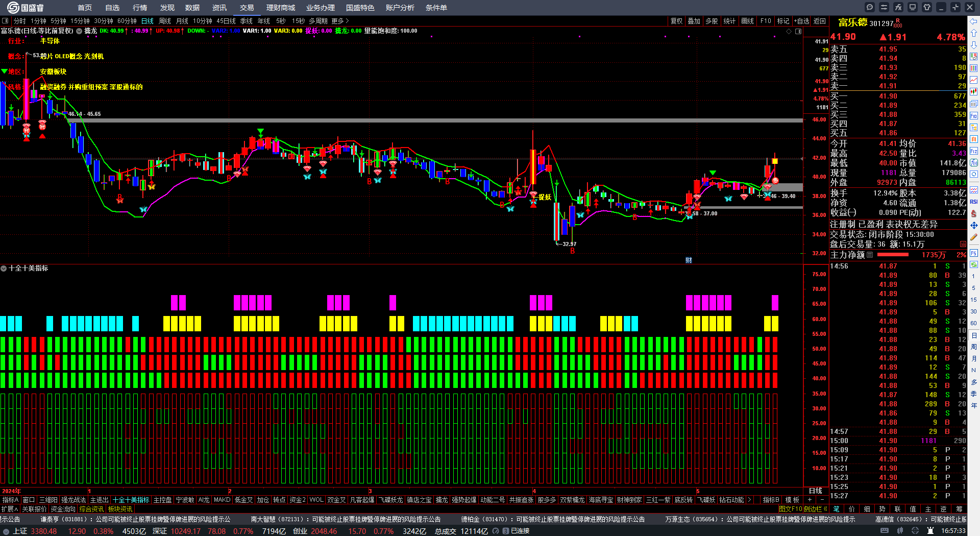Open the message chat bubble icon
The width and height of the screenshot is (980, 536).
pos(870,7)
